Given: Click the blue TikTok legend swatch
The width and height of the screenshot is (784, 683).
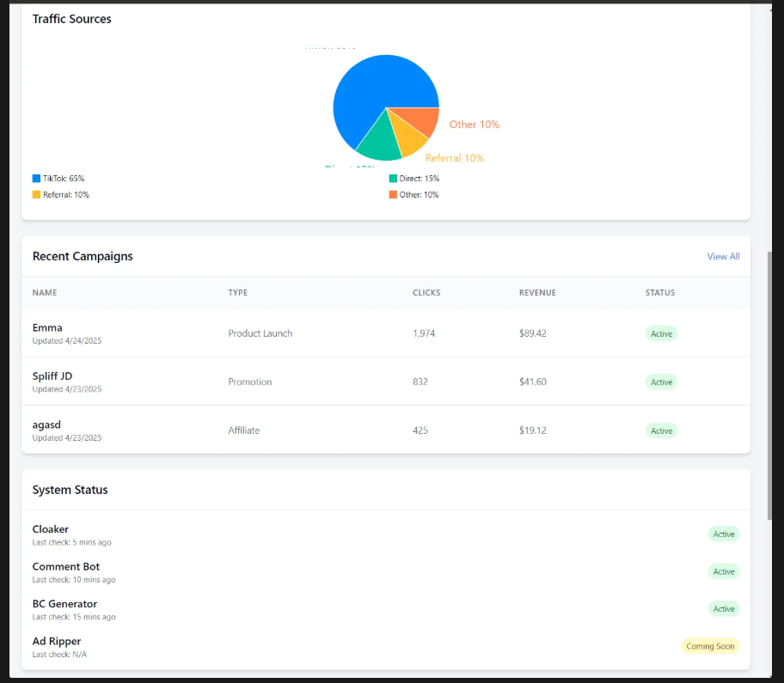Looking at the screenshot, I should tap(37, 179).
